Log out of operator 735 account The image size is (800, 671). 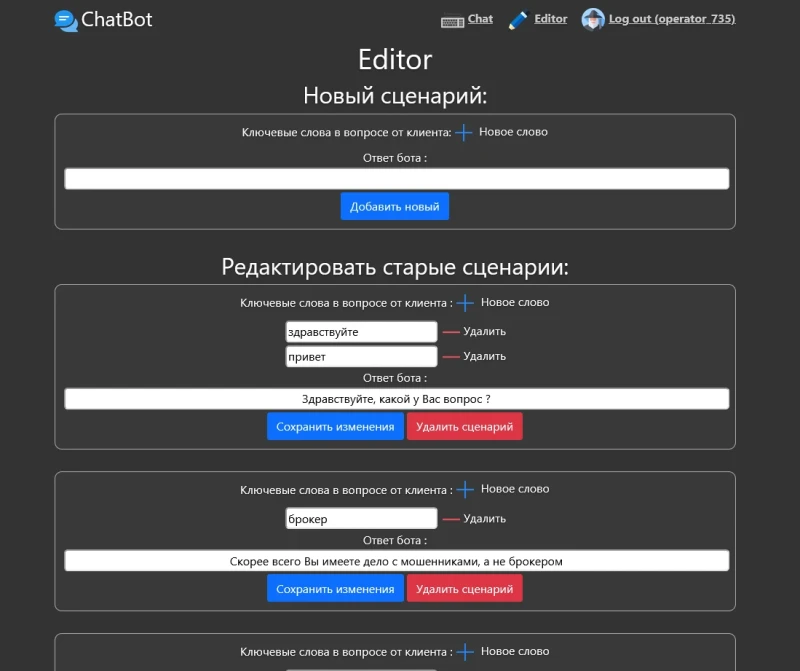click(671, 19)
